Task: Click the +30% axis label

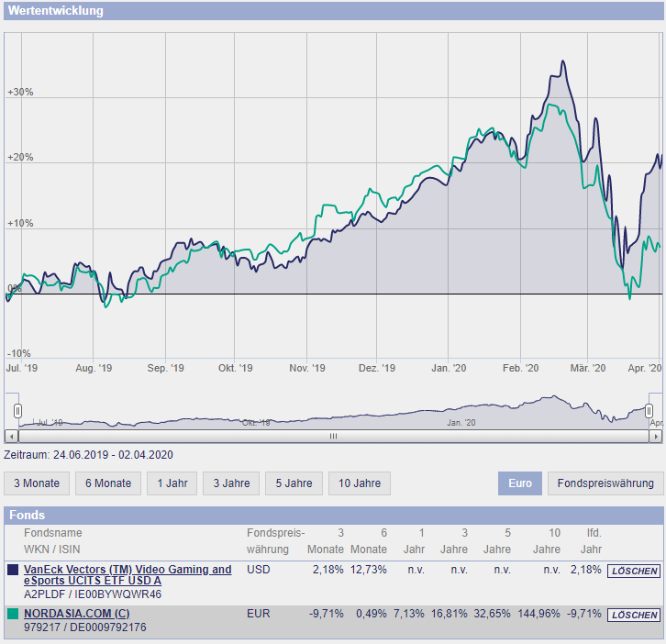Action: click(x=20, y=92)
